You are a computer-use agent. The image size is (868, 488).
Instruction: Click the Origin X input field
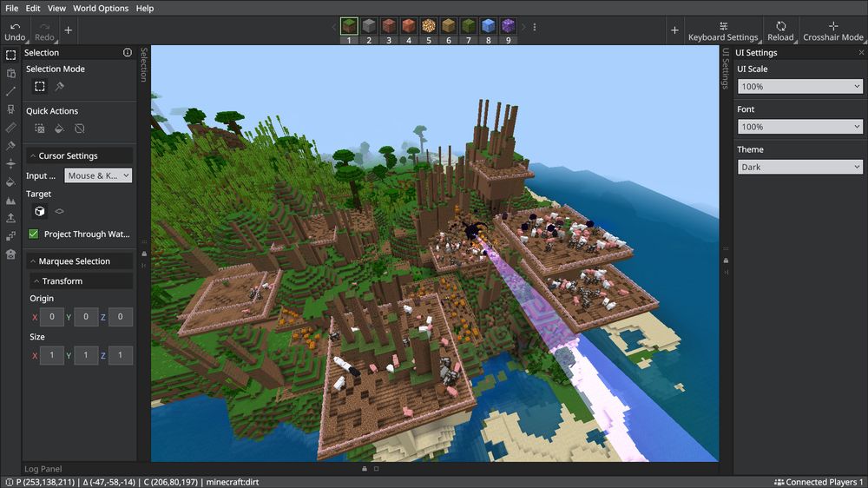pos(52,317)
